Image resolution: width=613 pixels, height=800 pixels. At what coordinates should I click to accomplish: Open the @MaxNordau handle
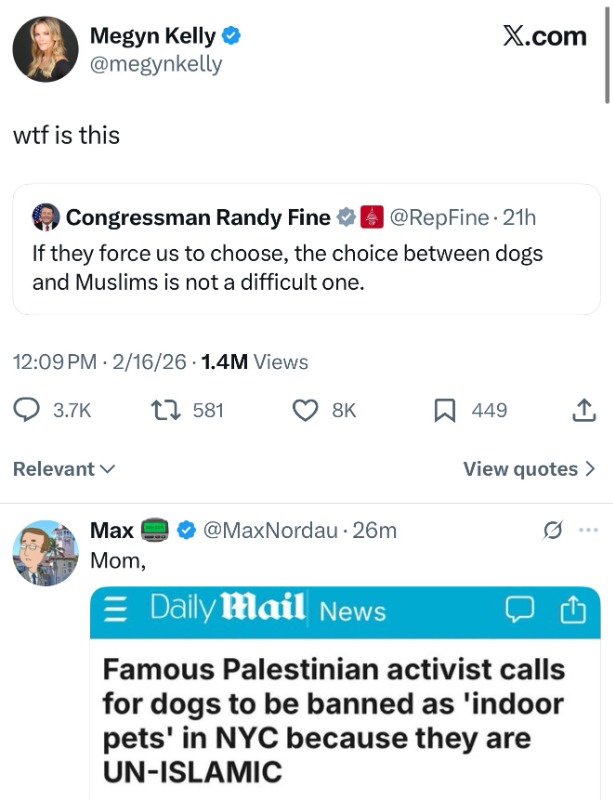coord(270,530)
